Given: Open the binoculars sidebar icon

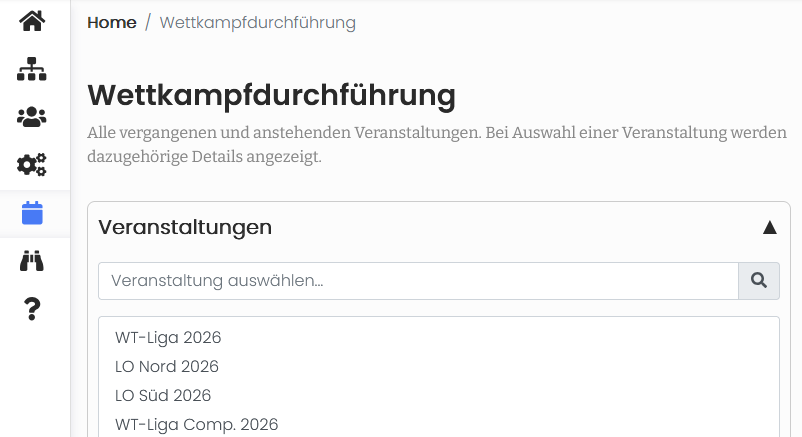Looking at the screenshot, I should pyautogui.click(x=32, y=261).
